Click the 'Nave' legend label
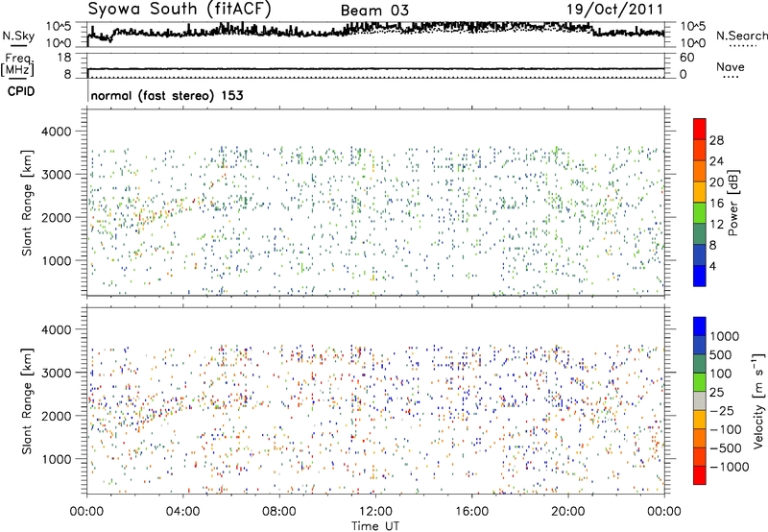 coord(731,66)
